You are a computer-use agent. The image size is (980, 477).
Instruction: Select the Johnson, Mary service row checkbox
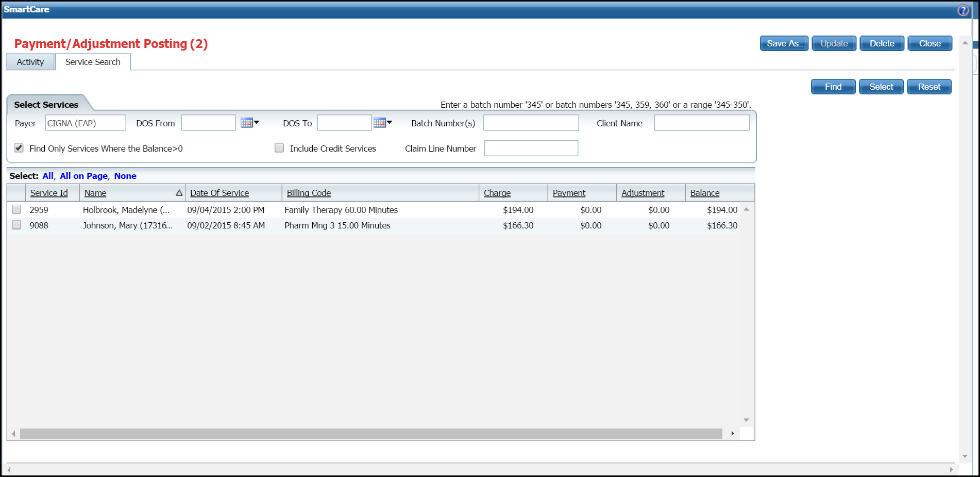(x=16, y=225)
